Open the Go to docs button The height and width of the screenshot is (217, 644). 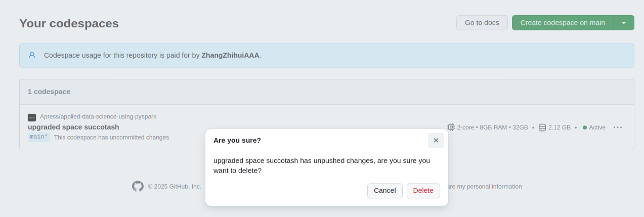click(482, 23)
